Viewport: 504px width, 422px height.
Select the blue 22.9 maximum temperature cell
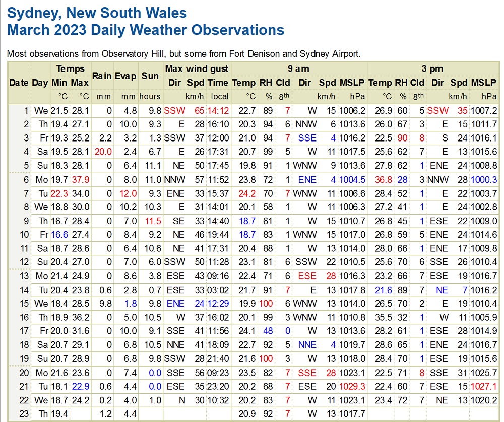[x=80, y=386]
